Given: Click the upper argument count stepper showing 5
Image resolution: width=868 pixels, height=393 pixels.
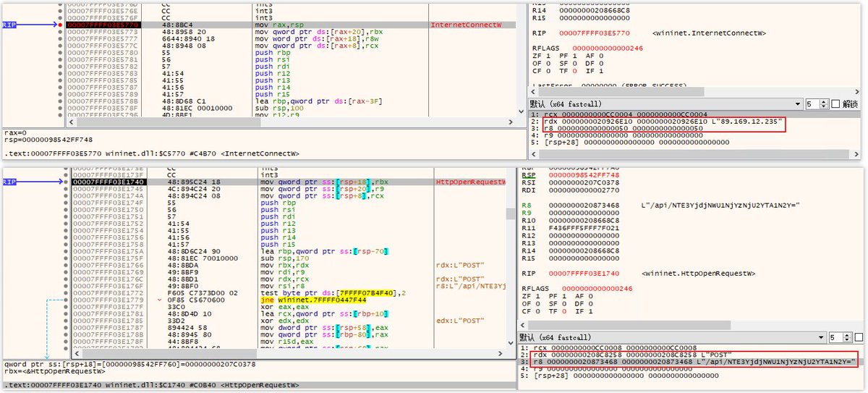Looking at the screenshot, I should 817,103.
